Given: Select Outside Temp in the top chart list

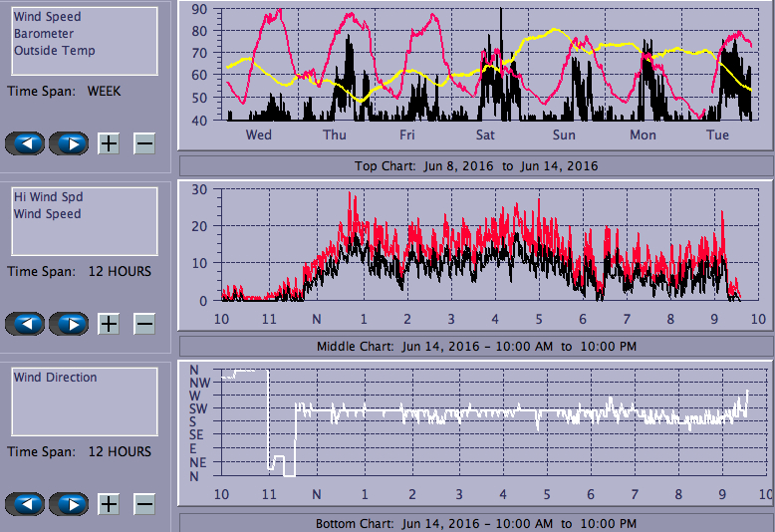Looking at the screenshot, I should [54, 51].
